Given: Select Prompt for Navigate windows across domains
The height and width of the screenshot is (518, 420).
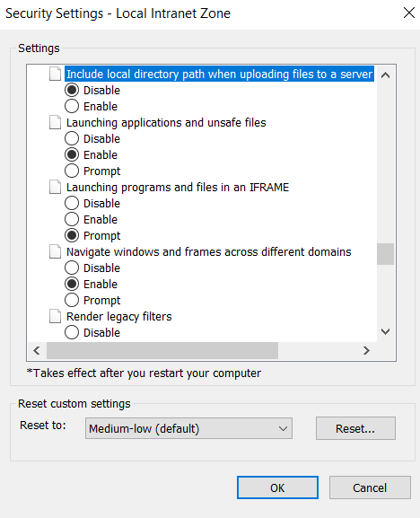Looking at the screenshot, I should (x=72, y=300).
